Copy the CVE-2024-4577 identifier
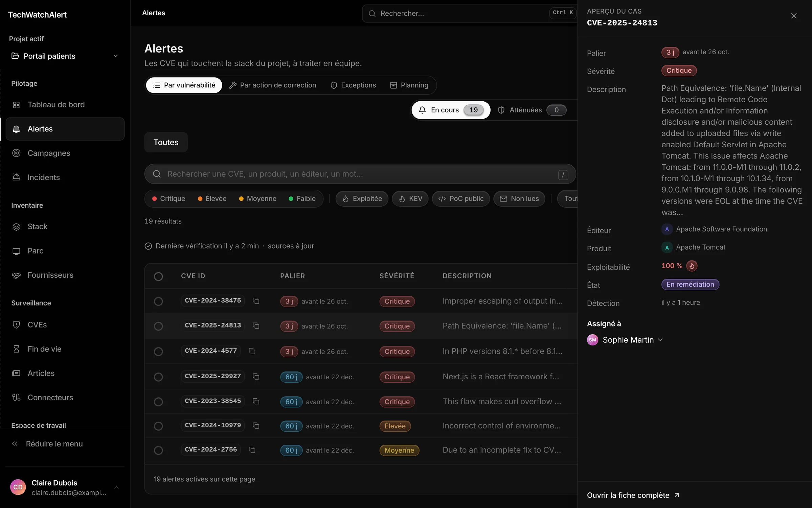Screen dimensions: 812x508 (252, 351)
